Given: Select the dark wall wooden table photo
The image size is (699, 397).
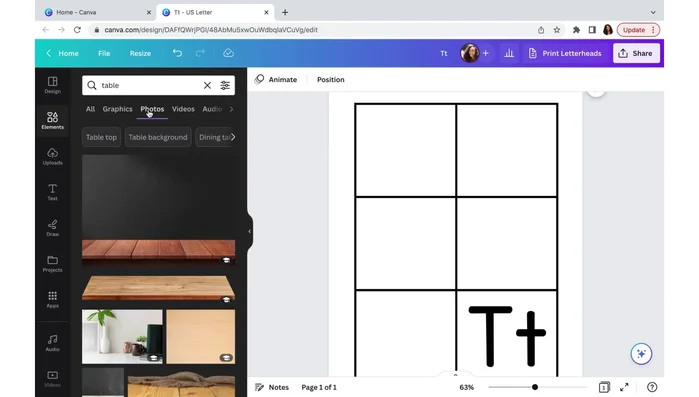Looking at the screenshot, I should (x=158, y=210).
